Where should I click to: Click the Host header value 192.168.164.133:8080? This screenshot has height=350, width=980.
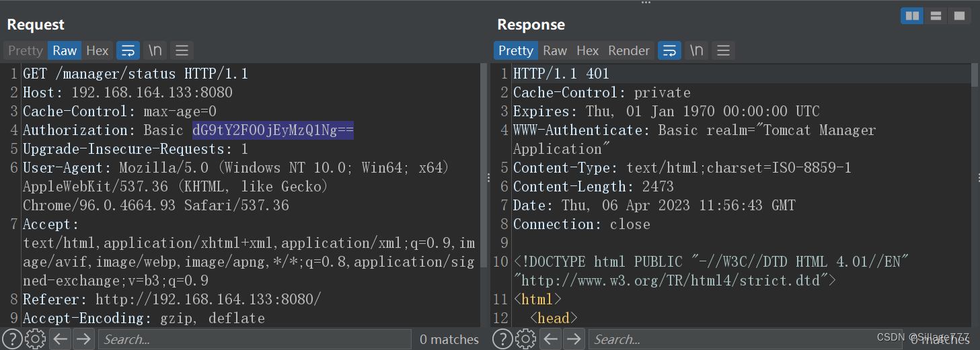click(152, 93)
